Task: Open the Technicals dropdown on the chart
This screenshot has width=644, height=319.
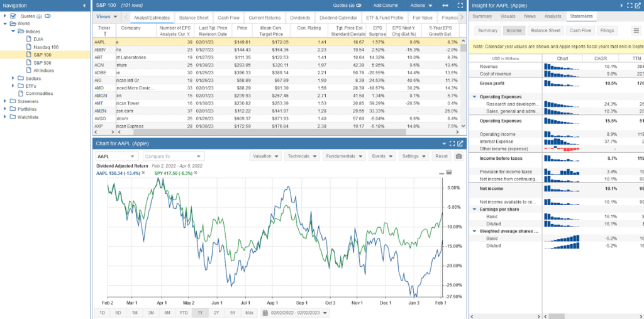Action: click(301, 156)
